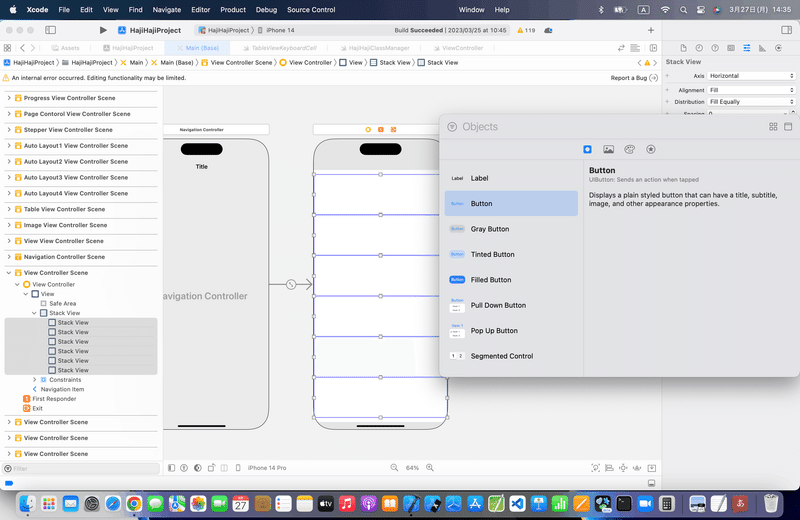Open the Size inspector ruler icon

pyautogui.click(x=762, y=48)
